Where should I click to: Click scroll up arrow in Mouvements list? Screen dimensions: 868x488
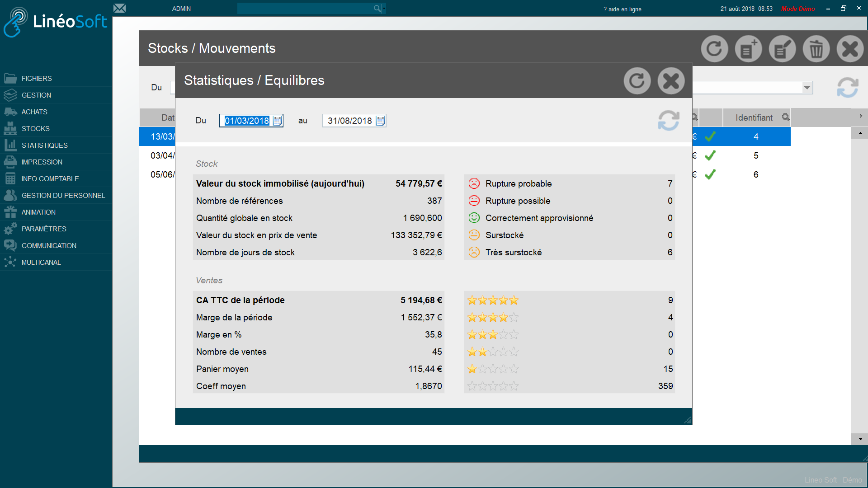click(x=860, y=133)
